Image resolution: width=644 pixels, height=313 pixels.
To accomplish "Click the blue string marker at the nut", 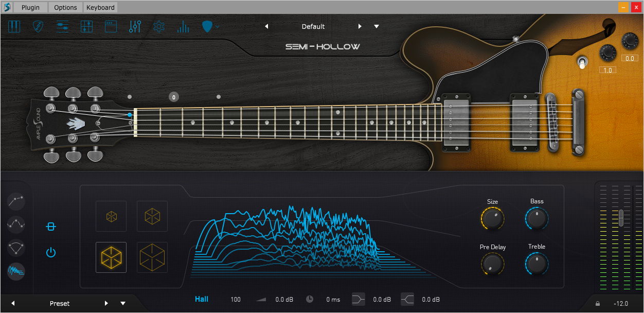I will [x=130, y=115].
